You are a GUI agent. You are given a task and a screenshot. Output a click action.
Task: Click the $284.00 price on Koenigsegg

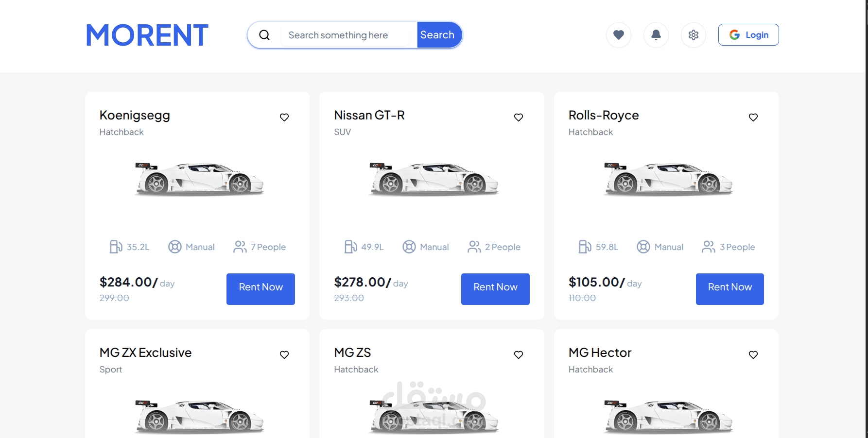(128, 282)
